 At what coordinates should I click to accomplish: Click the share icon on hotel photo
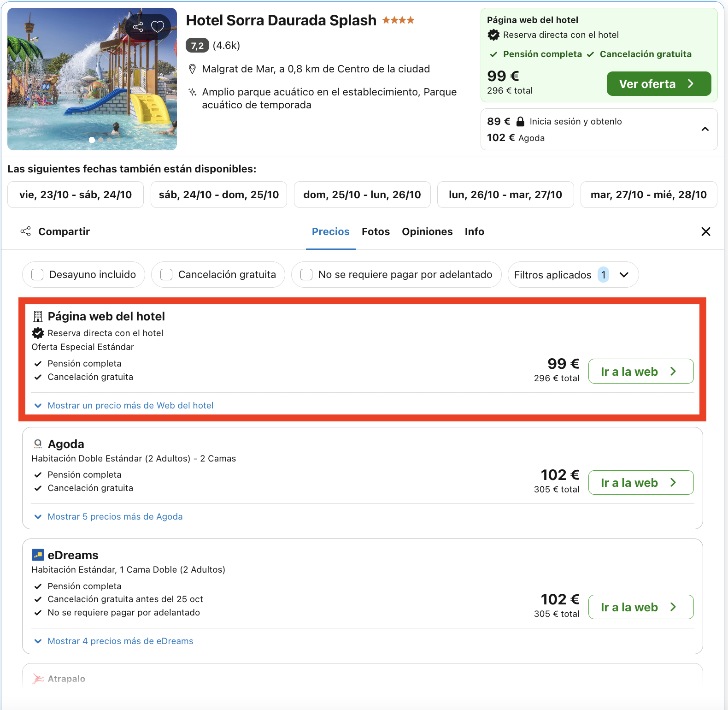(138, 27)
